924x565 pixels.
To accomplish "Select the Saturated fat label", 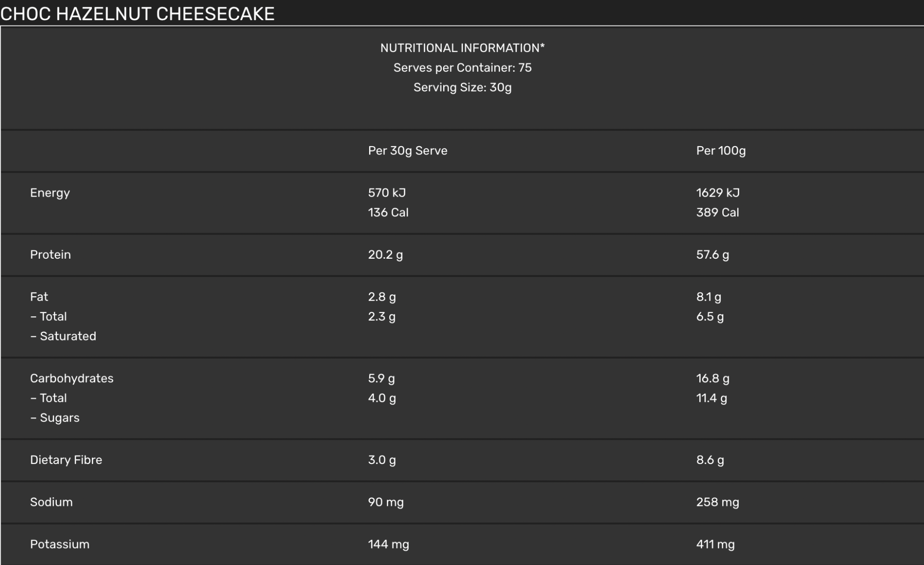I will click(64, 337).
